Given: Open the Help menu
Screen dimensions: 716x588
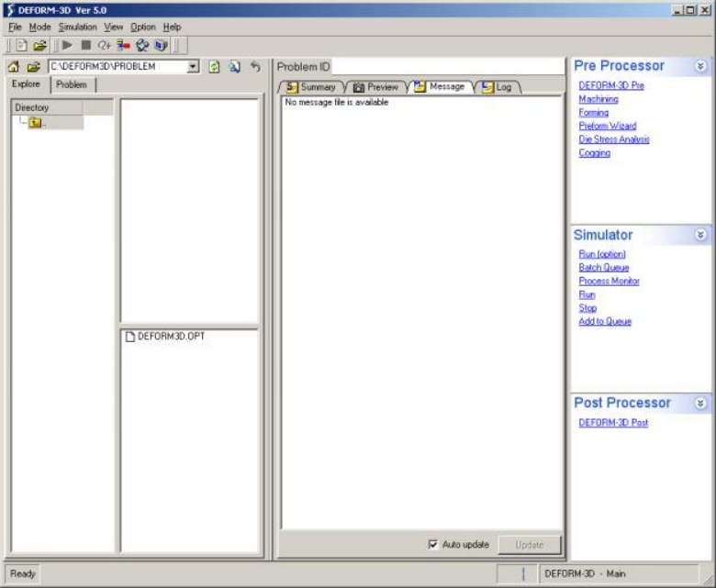Looking at the screenshot, I should tap(173, 27).
